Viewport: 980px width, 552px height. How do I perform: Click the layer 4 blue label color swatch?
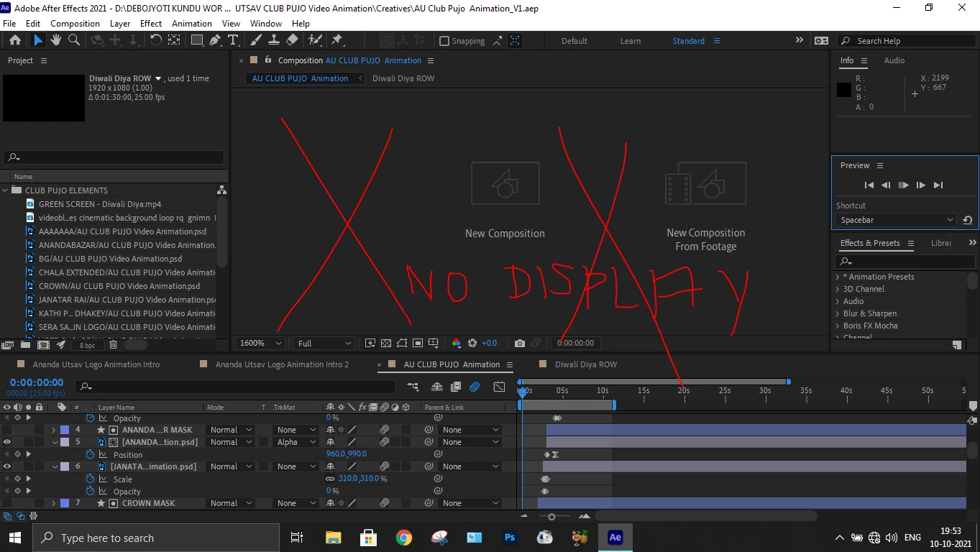[65, 430]
